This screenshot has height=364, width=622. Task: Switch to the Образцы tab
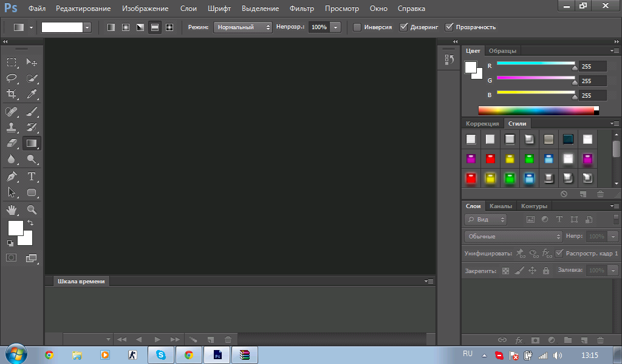pos(503,51)
